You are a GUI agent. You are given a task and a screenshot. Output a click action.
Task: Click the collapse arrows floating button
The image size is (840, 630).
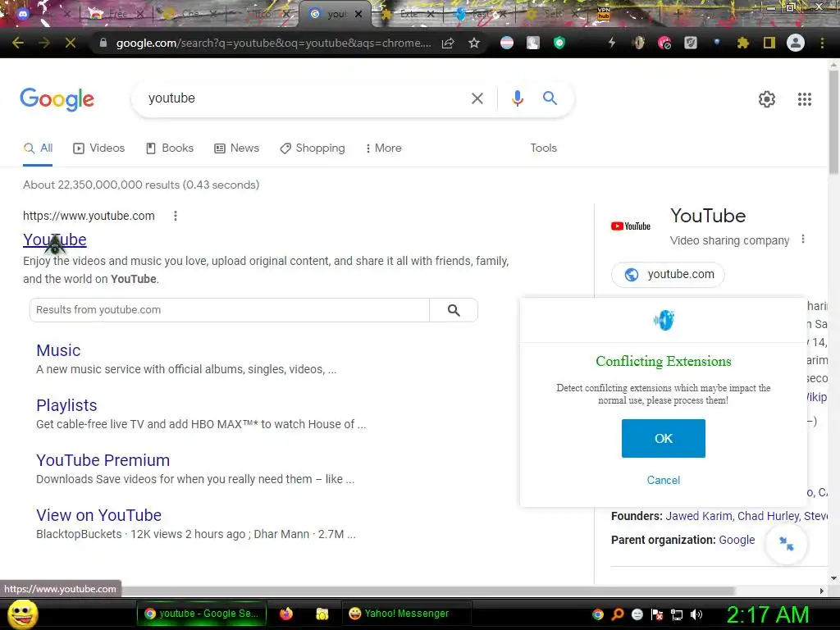tap(787, 544)
